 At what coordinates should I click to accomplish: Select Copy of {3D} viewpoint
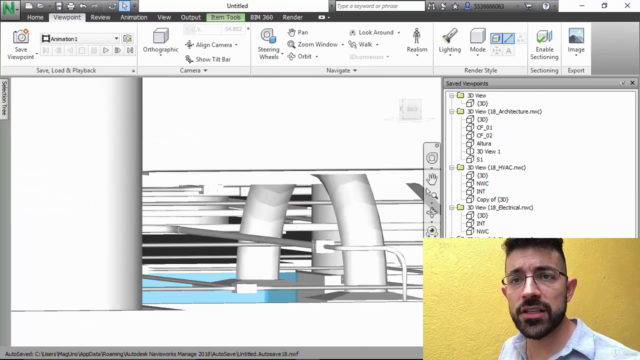click(492, 200)
